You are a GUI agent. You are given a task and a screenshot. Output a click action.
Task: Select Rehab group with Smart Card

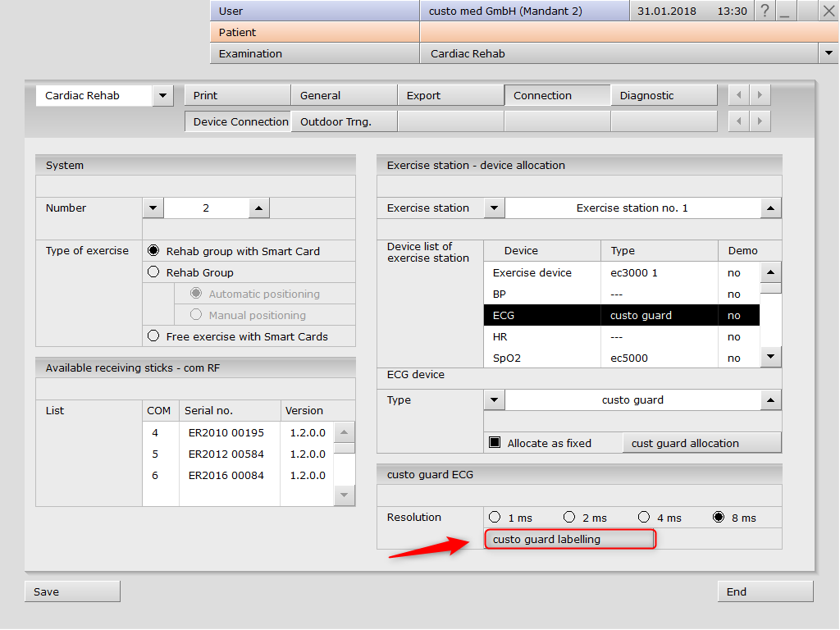pyautogui.click(x=153, y=251)
